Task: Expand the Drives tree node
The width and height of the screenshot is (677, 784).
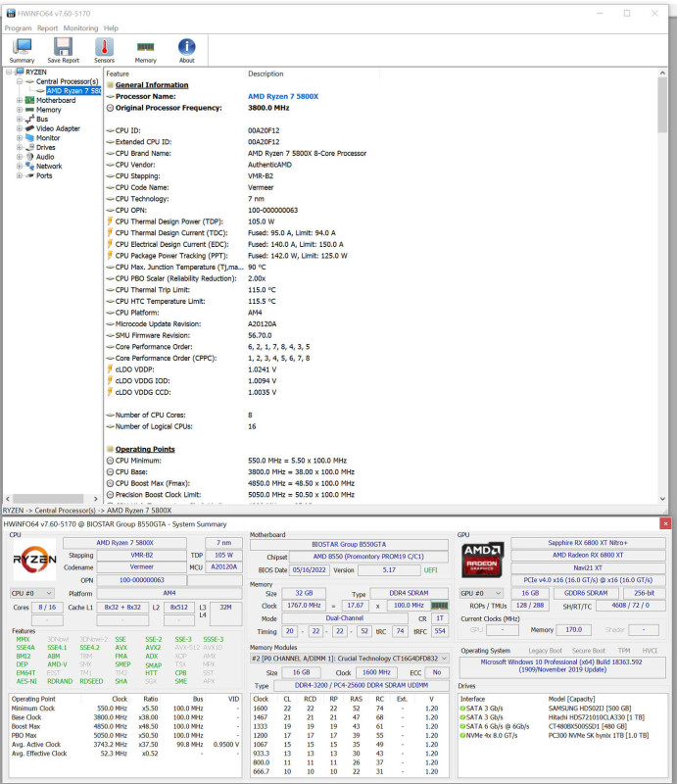Action: pyautogui.click(x=19, y=148)
